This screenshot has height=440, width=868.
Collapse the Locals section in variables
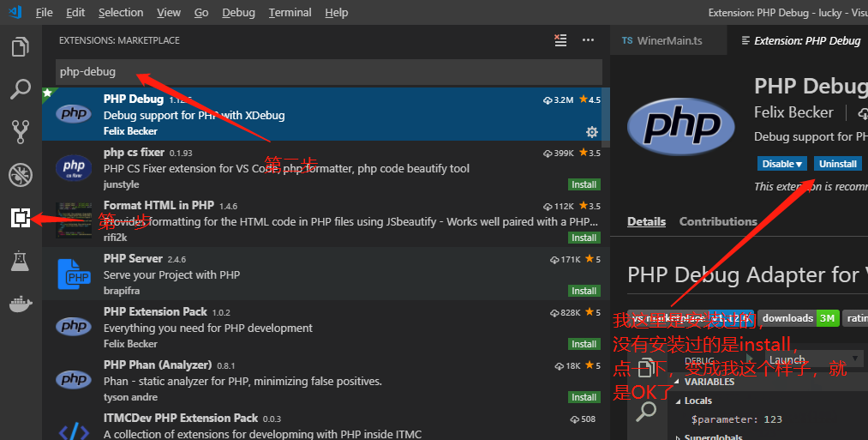pyautogui.click(x=679, y=401)
